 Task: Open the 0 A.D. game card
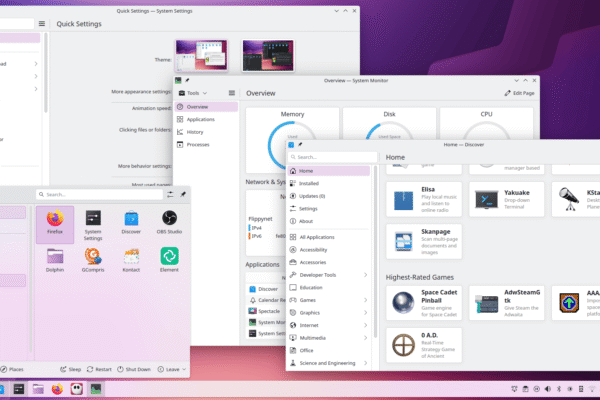pos(424,345)
